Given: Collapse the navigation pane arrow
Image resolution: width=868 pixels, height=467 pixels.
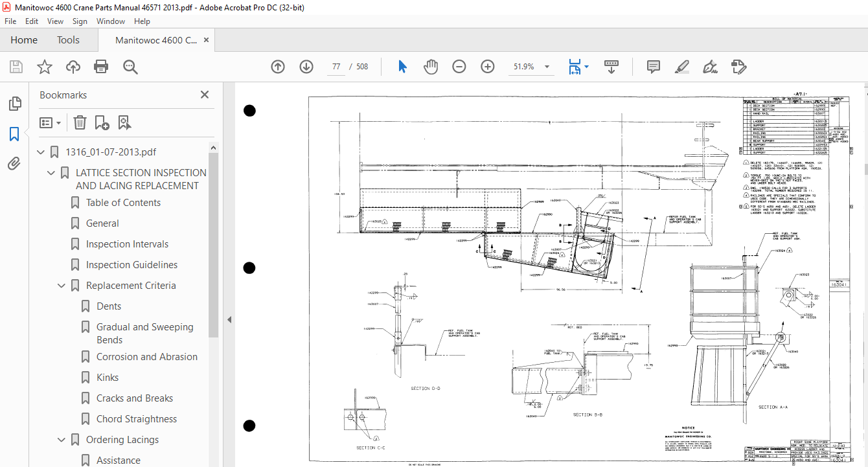Looking at the screenshot, I should click(229, 319).
